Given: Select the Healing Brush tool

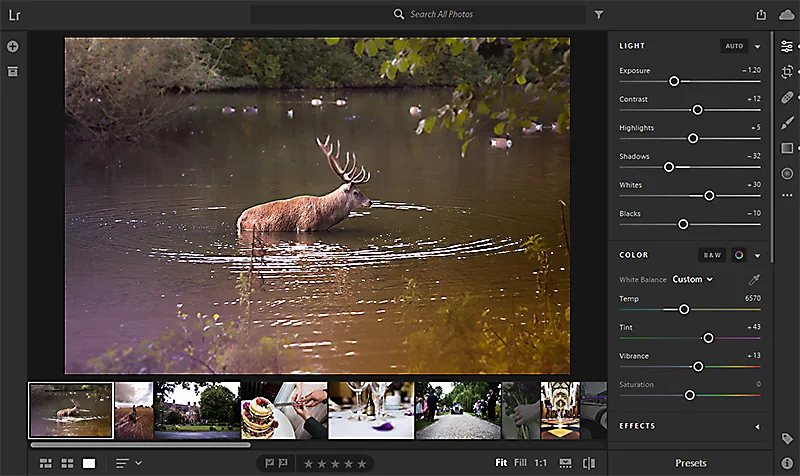Looking at the screenshot, I should (x=787, y=98).
